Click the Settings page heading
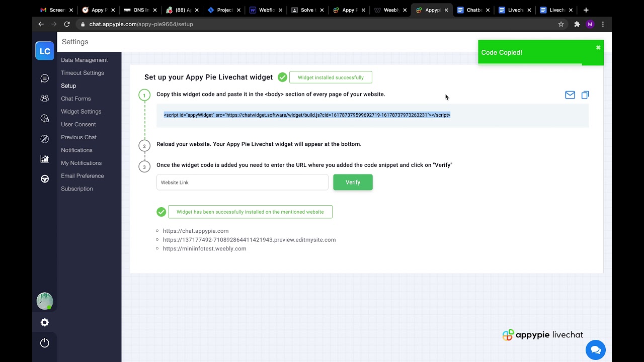Viewport: 644px width, 362px height. click(x=75, y=42)
